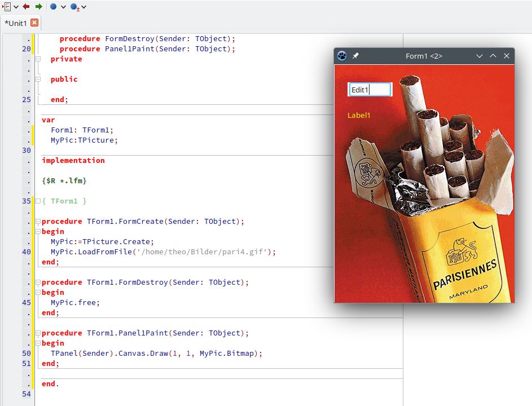This screenshot has width=532, height=406.
Task: Click the yellow Label1 text
Action: click(359, 116)
